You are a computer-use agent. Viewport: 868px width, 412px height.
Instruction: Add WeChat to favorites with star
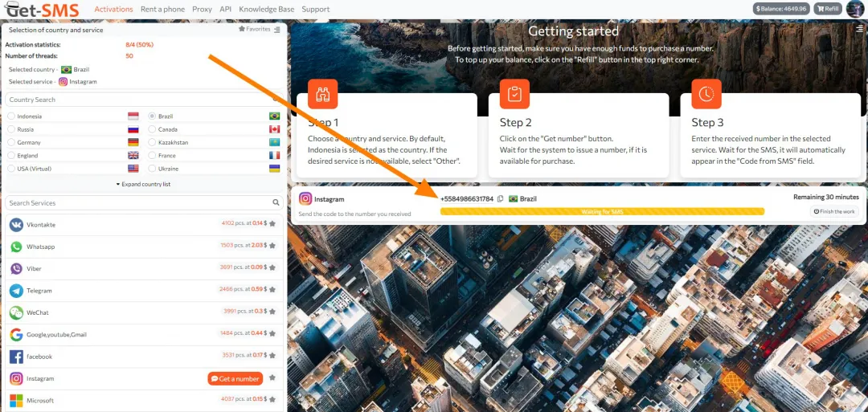tap(272, 312)
